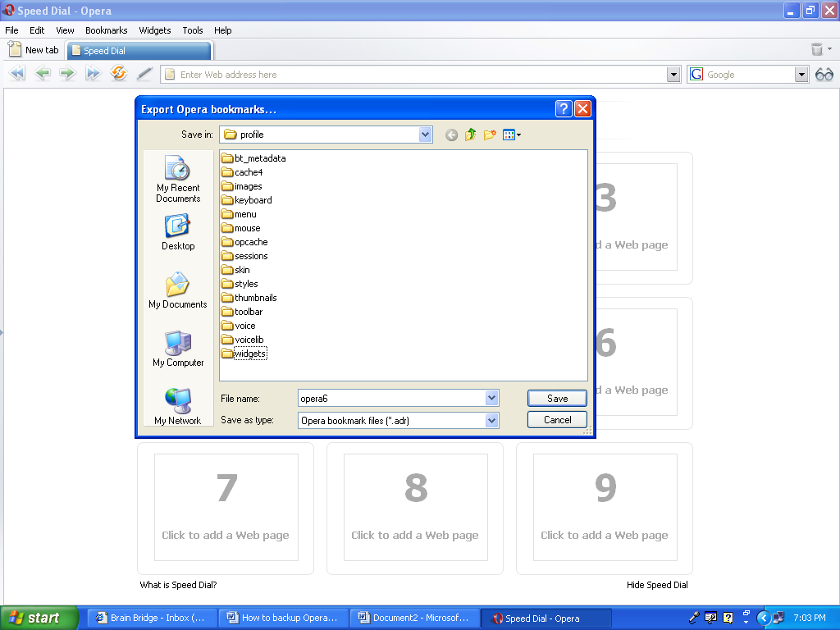840x630 pixels.
Task: Go up one folder level in dialog
Action: (x=470, y=135)
